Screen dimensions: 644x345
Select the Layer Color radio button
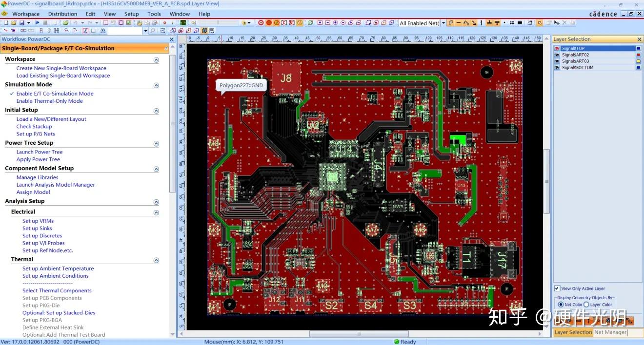click(x=586, y=305)
